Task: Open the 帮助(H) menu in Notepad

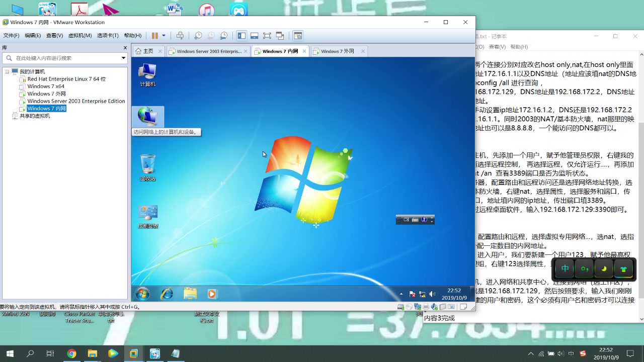Action: [519, 47]
